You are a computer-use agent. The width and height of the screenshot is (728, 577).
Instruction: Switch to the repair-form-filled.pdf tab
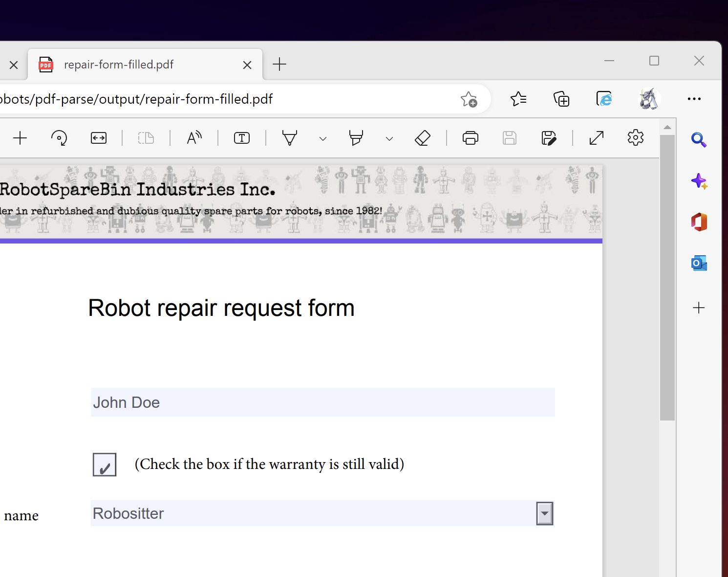[x=119, y=64]
